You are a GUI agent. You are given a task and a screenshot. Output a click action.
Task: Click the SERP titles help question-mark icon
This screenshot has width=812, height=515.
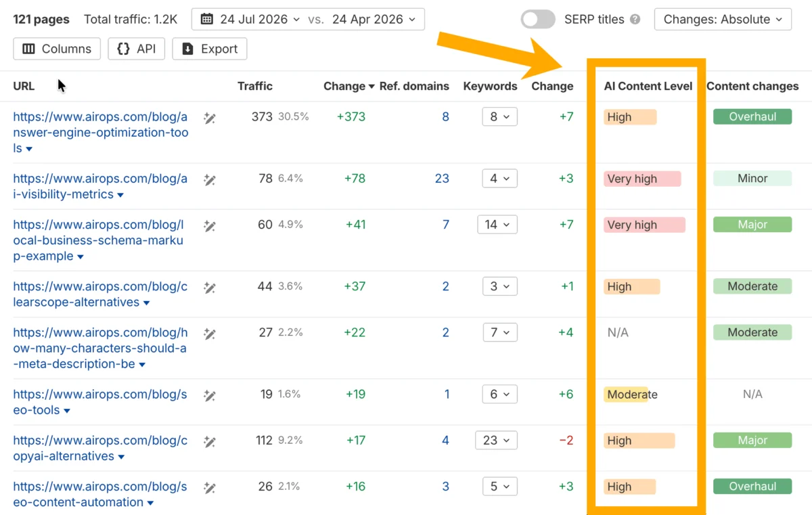click(x=635, y=19)
